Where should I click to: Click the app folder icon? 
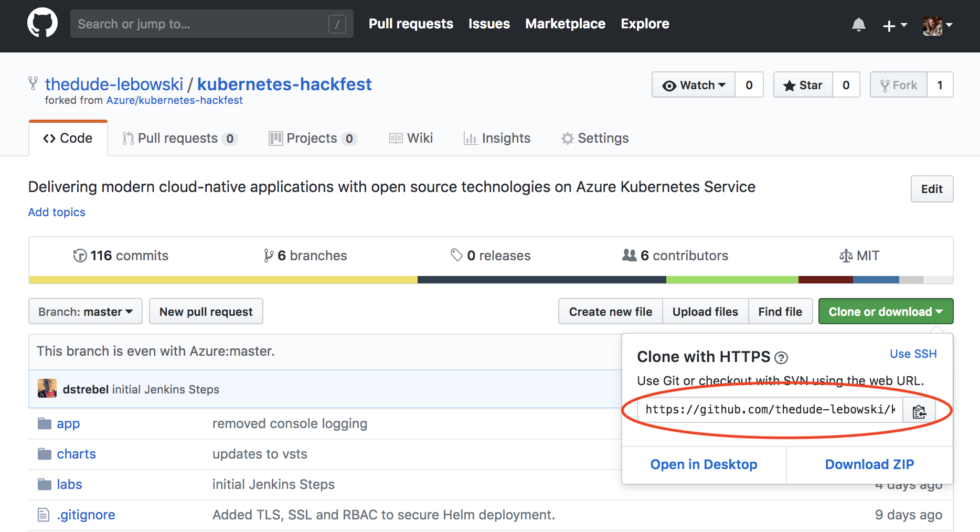click(45, 423)
